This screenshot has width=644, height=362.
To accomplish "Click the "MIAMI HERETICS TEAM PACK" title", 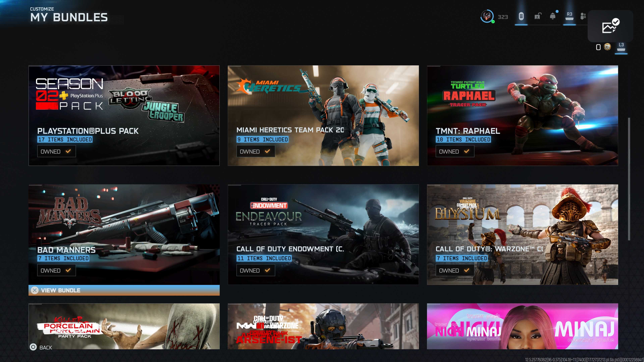I will (290, 130).
